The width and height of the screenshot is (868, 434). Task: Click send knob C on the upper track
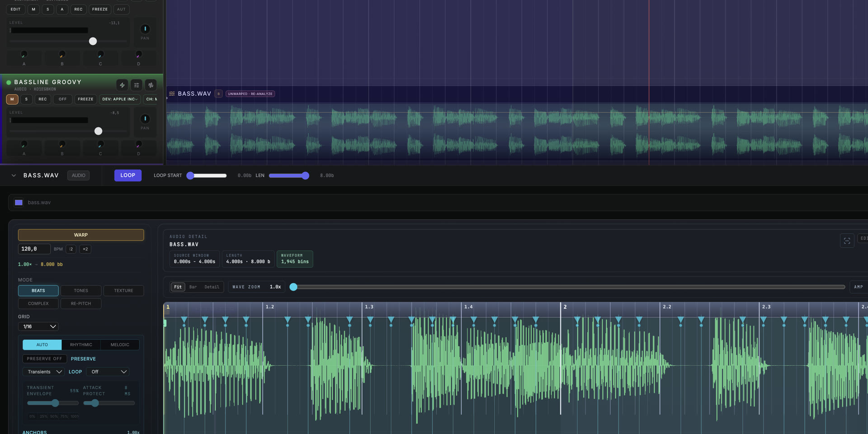(x=100, y=54)
